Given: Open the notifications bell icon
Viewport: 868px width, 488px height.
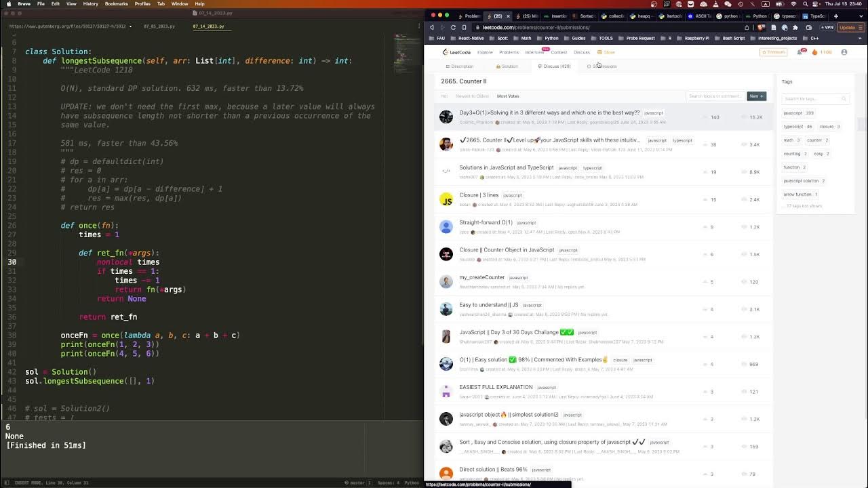Looking at the screenshot, I should [x=800, y=52].
